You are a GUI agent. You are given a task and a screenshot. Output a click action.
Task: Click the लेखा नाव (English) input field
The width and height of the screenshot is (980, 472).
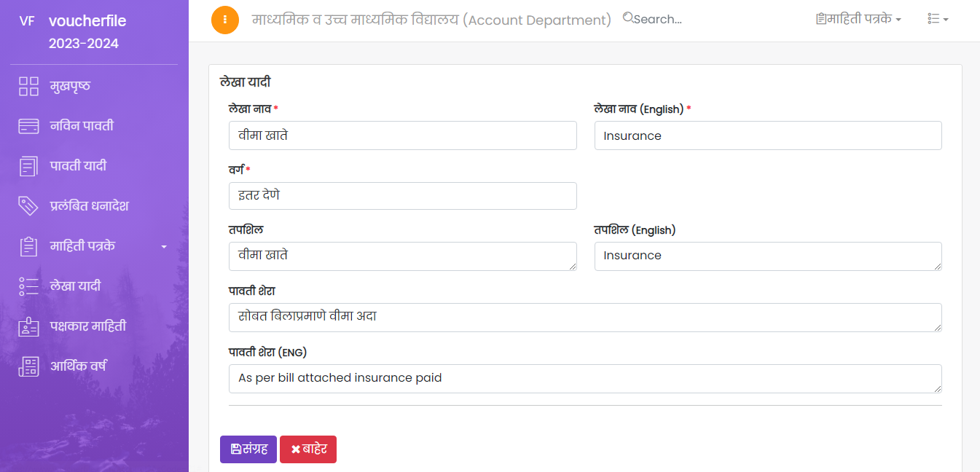tap(768, 135)
